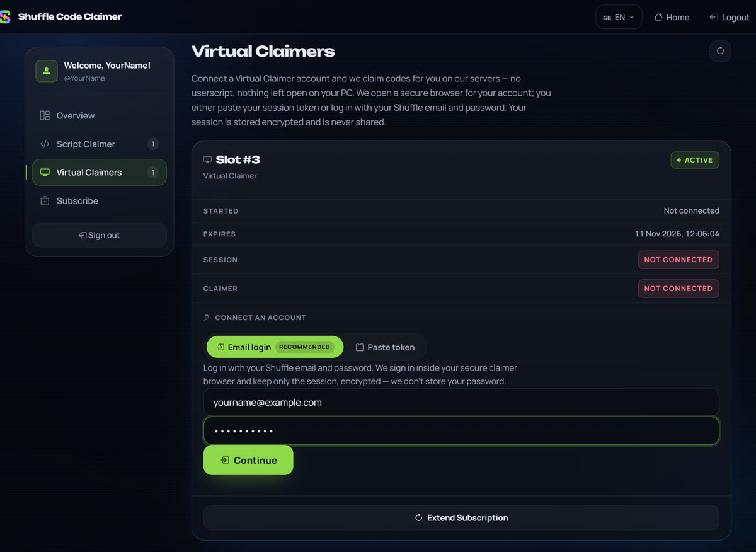
Task: Click the Shuffle Code Claimer title text
Action: point(70,16)
